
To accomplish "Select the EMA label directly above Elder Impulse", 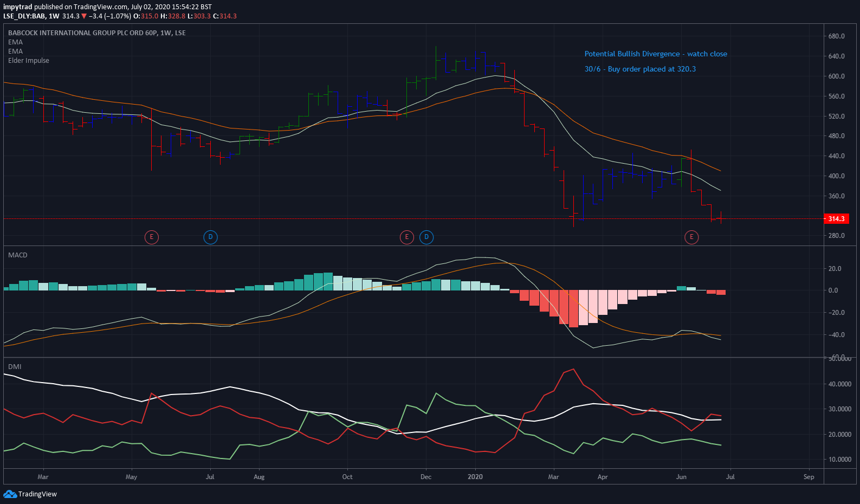I will click(x=15, y=51).
